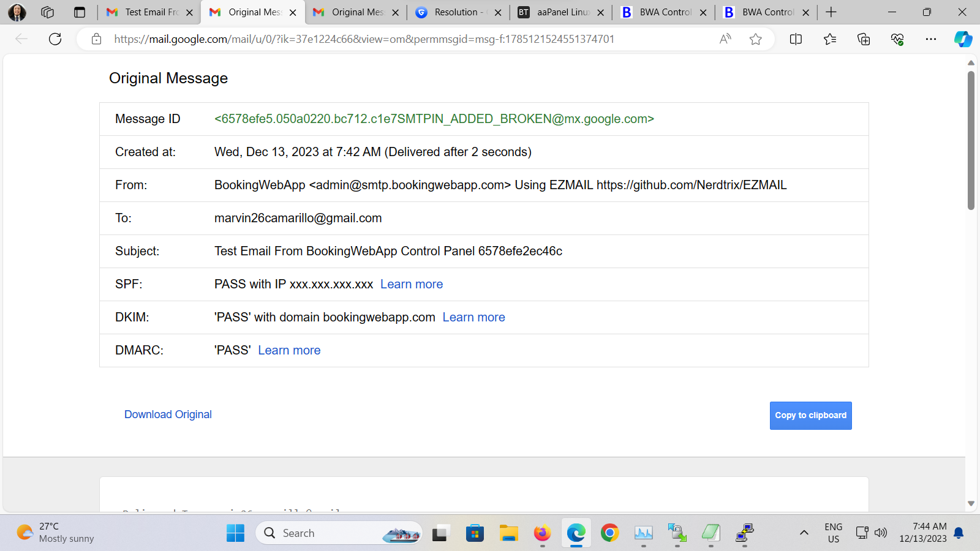
Task: Click the Test Email subject text
Action: point(388,251)
